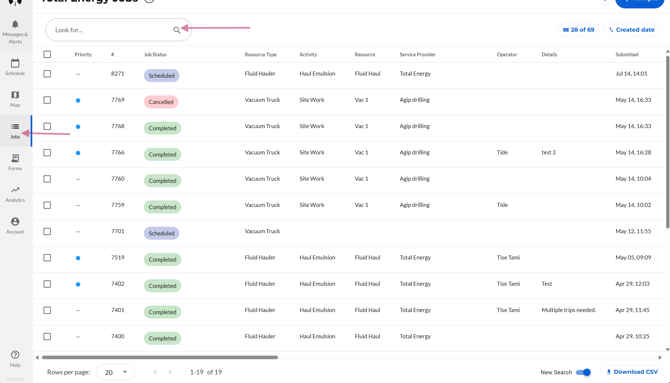The height and width of the screenshot is (383, 670).
Task: Click the vertical scrollbar thumb
Action: click(667, 141)
